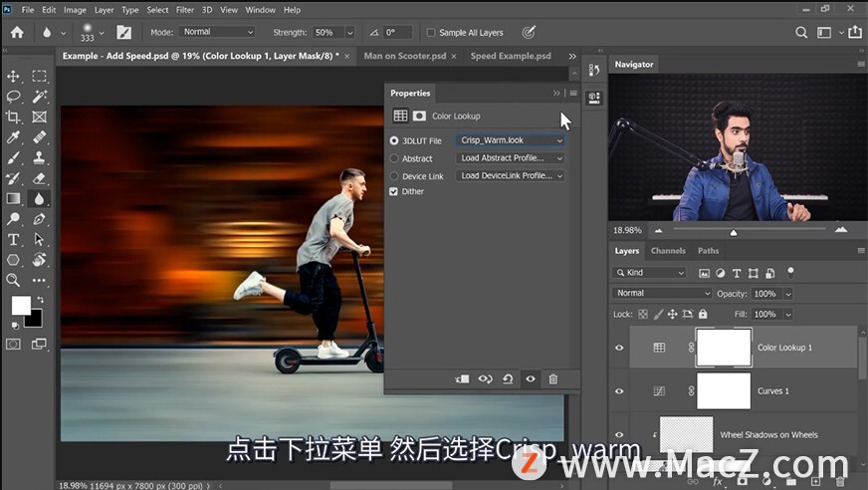868x490 pixels.
Task: Select the Horizontal Type tool
Action: pos(13,239)
